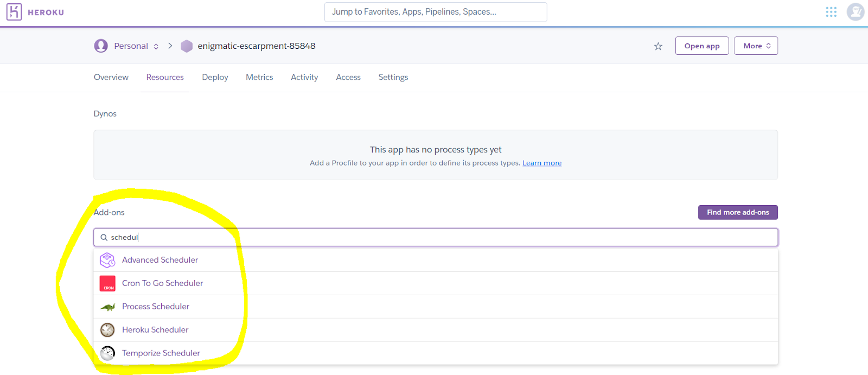This screenshot has height=375, width=868.
Task: Choose Cron To Go Scheduler result
Action: click(x=436, y=283)
